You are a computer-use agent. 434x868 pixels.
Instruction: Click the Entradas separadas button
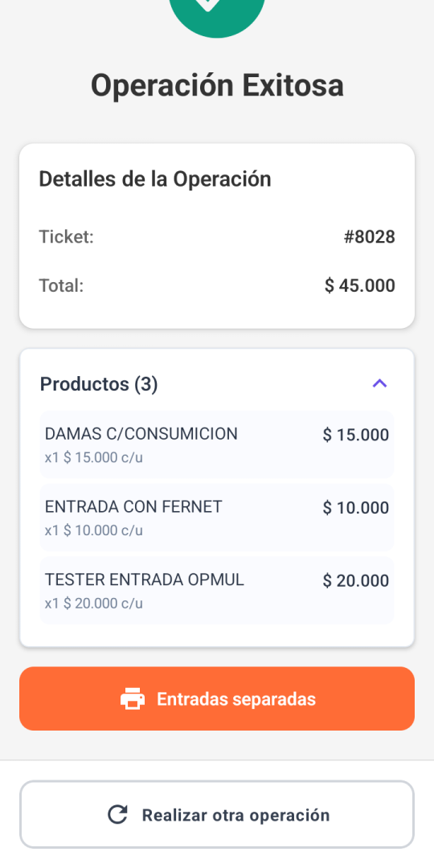point(217,698)
